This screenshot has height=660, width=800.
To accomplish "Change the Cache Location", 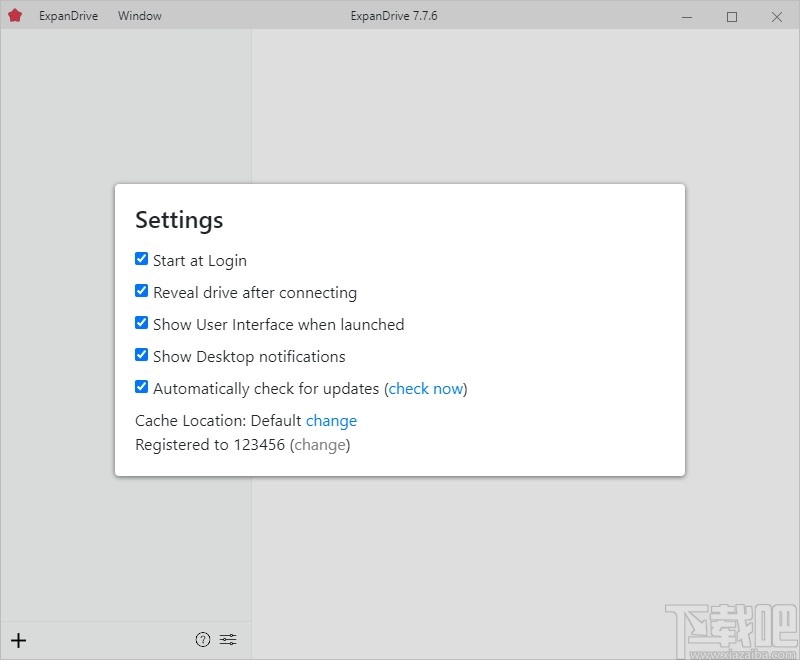I will pos(331,421).
